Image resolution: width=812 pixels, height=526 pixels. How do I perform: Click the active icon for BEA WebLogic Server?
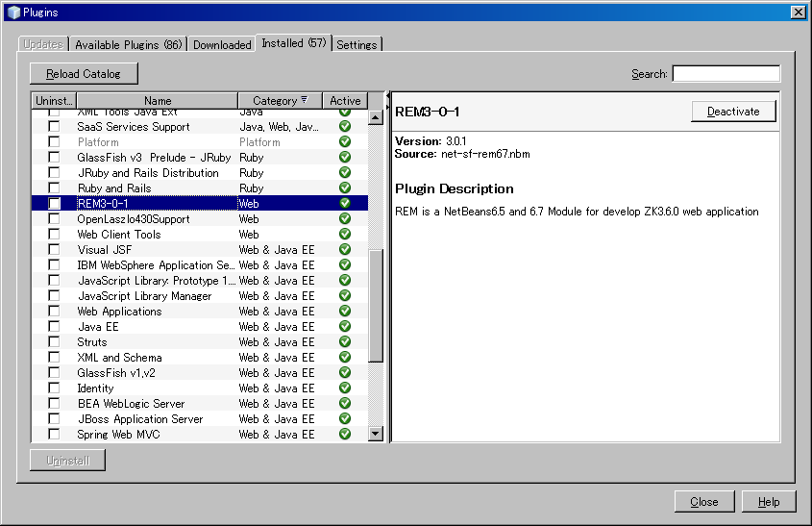tap(345, 403)
